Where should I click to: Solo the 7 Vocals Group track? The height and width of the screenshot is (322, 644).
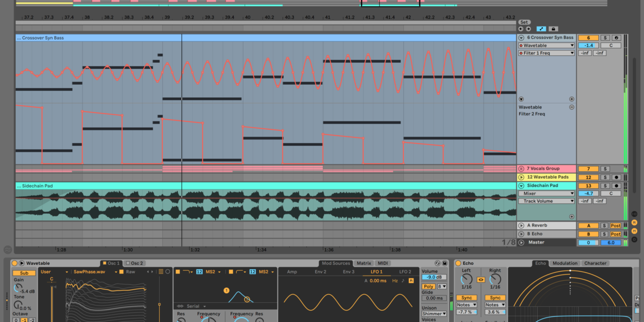click(605, 169)
